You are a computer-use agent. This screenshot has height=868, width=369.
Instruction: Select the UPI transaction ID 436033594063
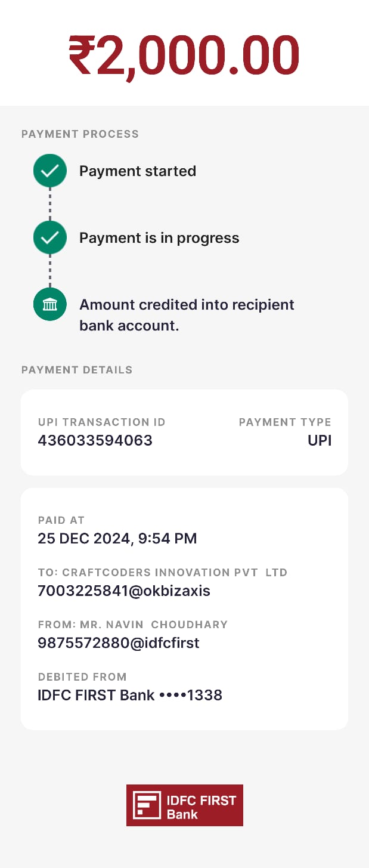pos(95,440)
